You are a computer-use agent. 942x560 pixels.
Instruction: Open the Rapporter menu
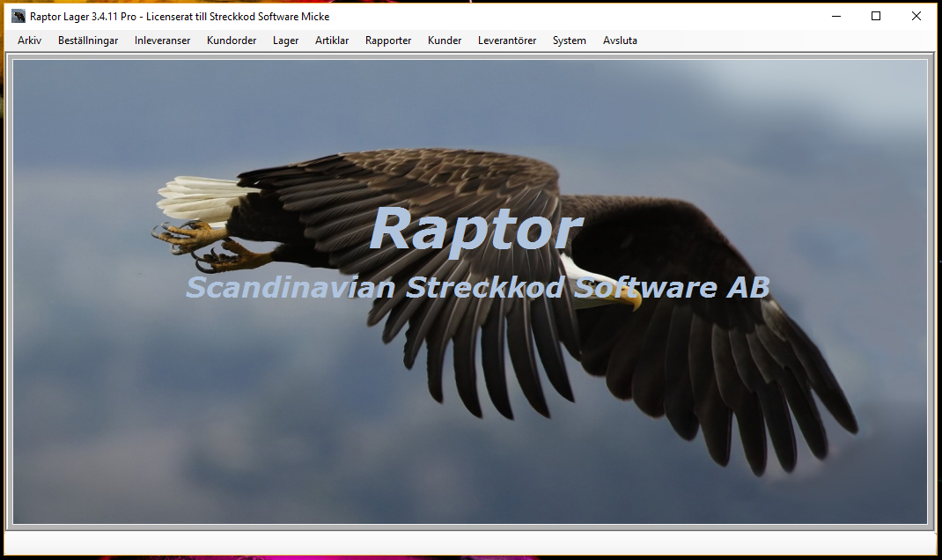pyautogui.click(x=388, y=41)
